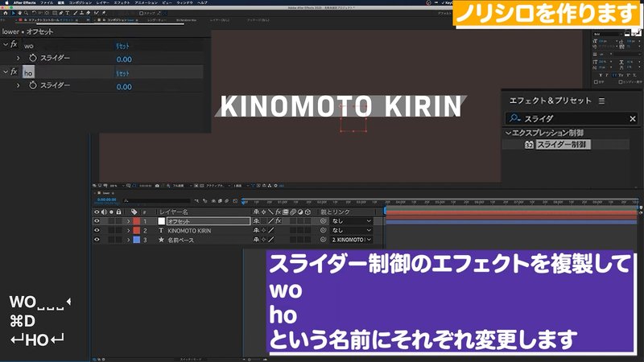Select the Type (T) tool
The image size is (644, 362).
(68, 13)
